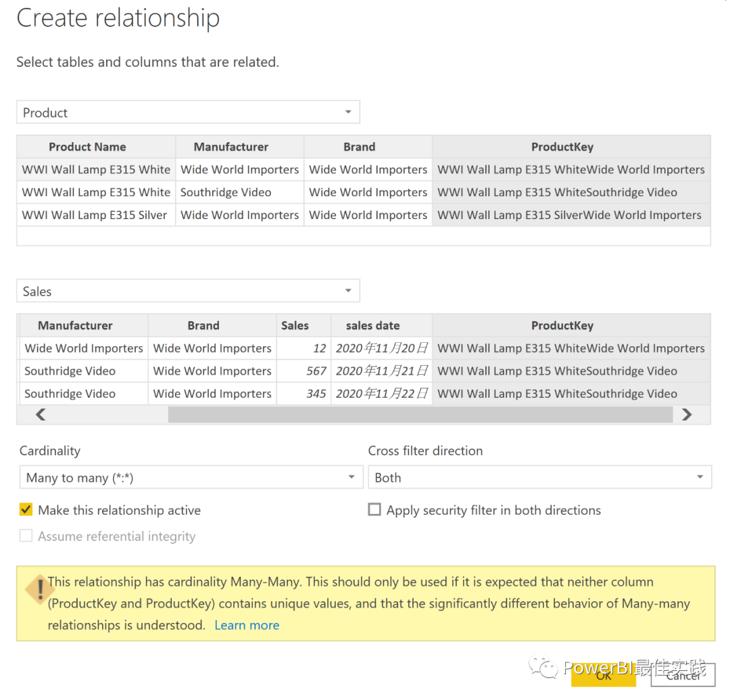
Task: Toggle Make this relationship active checkbox
Action: pyautogui.click(x=26, y=510)
